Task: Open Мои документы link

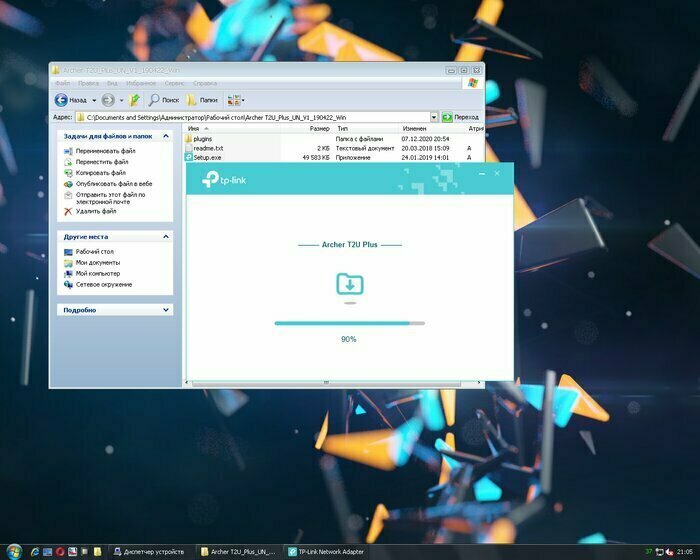Action: tap(98, 263)
